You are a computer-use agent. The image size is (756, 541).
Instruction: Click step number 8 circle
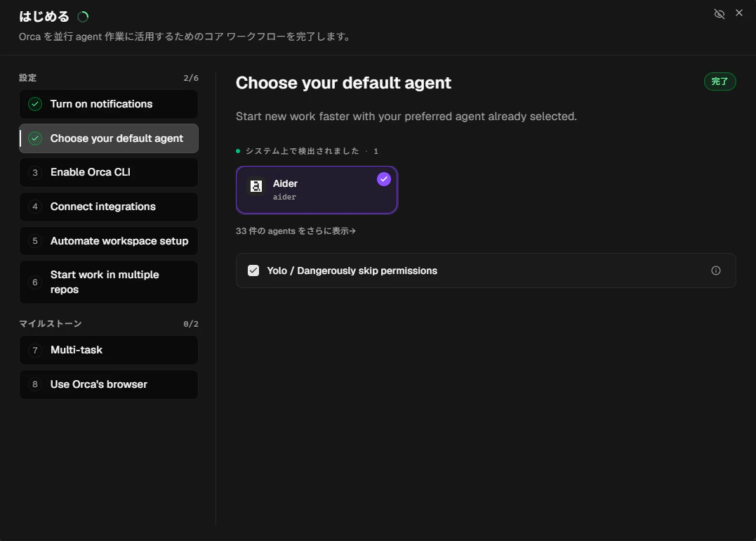tap(35, 384)
